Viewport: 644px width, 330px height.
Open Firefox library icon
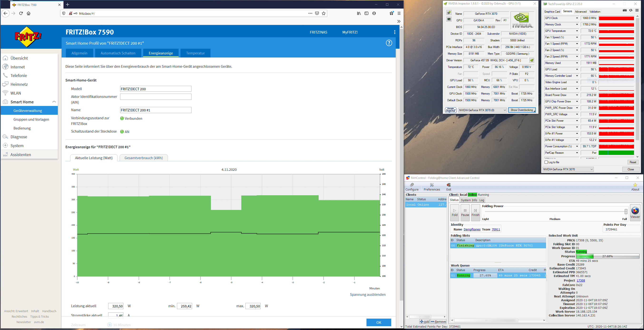359,13
